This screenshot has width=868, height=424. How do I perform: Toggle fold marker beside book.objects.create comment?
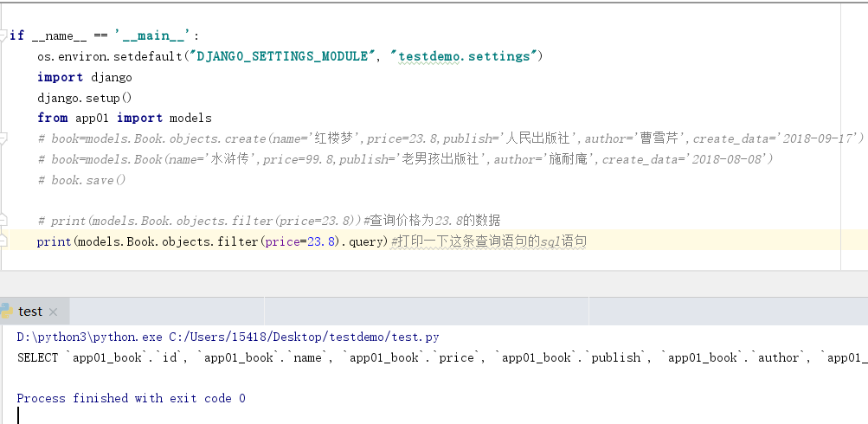tap(3, 138)
